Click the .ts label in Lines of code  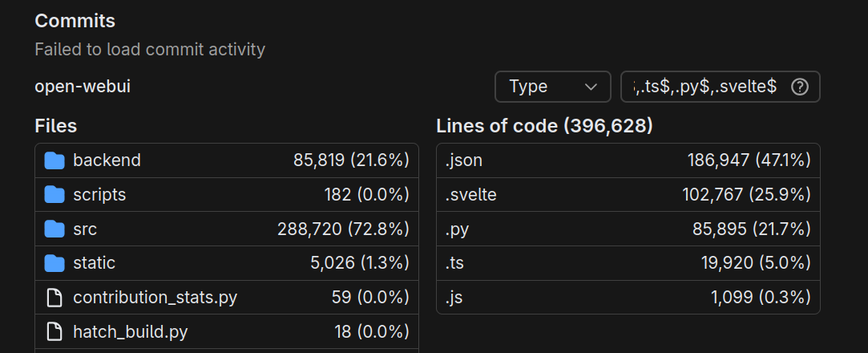tap(454, 263)
